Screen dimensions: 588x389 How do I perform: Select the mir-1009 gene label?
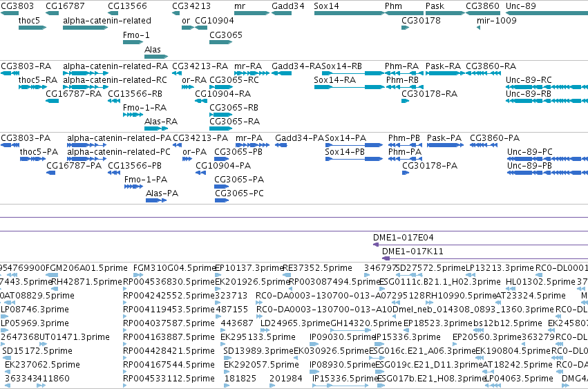(497, 21)
